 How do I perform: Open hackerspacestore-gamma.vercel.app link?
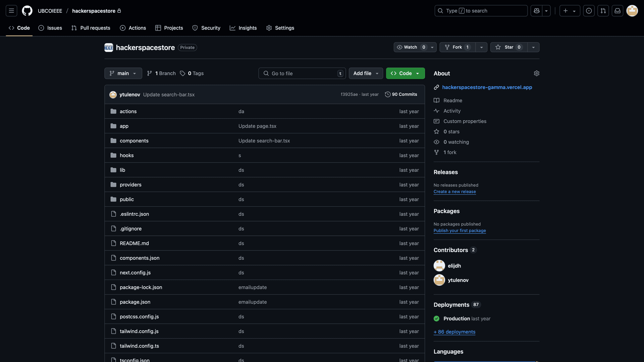coord(487,87)
